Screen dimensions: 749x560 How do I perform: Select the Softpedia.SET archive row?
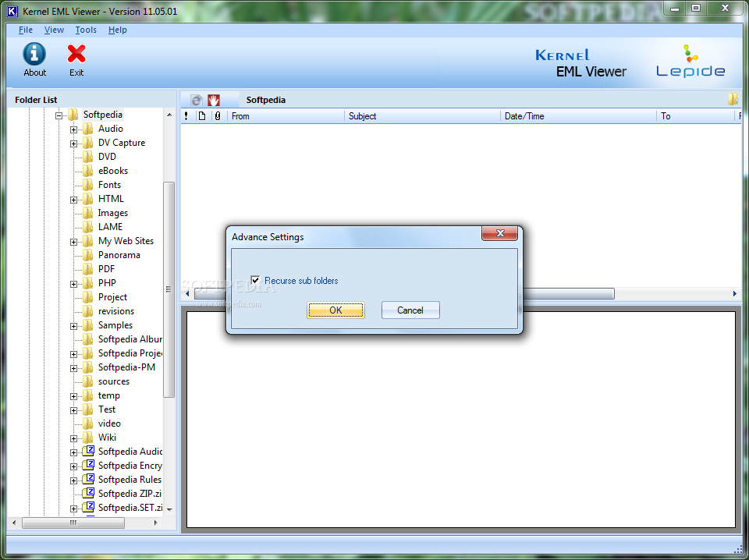[x=130, y=508]
